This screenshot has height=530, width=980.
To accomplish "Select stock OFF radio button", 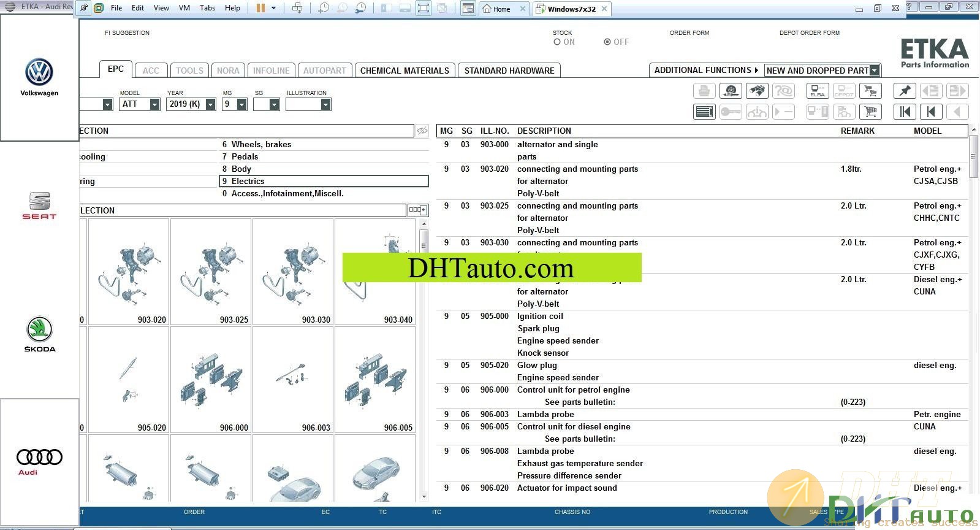I will (x=607, y=42).
